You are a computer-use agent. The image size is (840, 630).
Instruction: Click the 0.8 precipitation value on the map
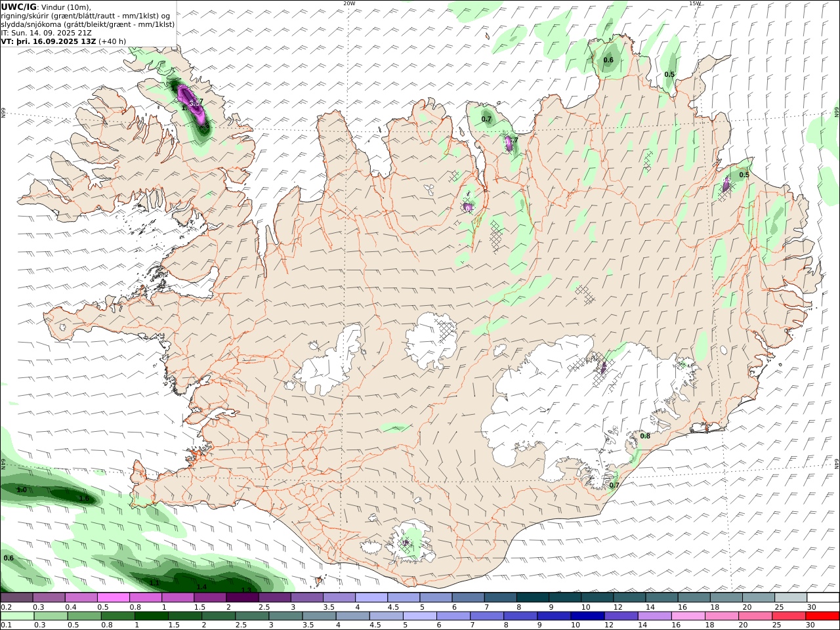click(645, 436)
